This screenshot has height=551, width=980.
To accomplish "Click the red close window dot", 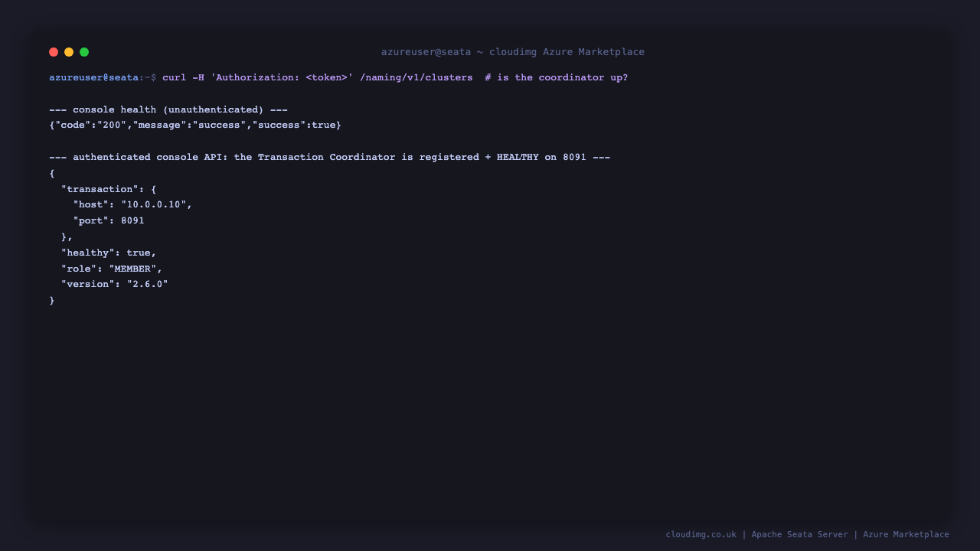I will 54,52.
